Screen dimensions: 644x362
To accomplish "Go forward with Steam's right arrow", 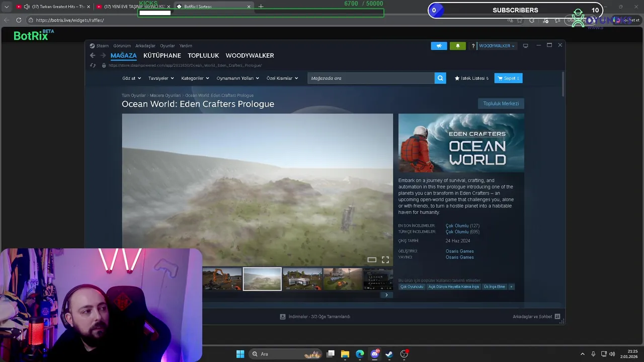I will tap(103, 55).
